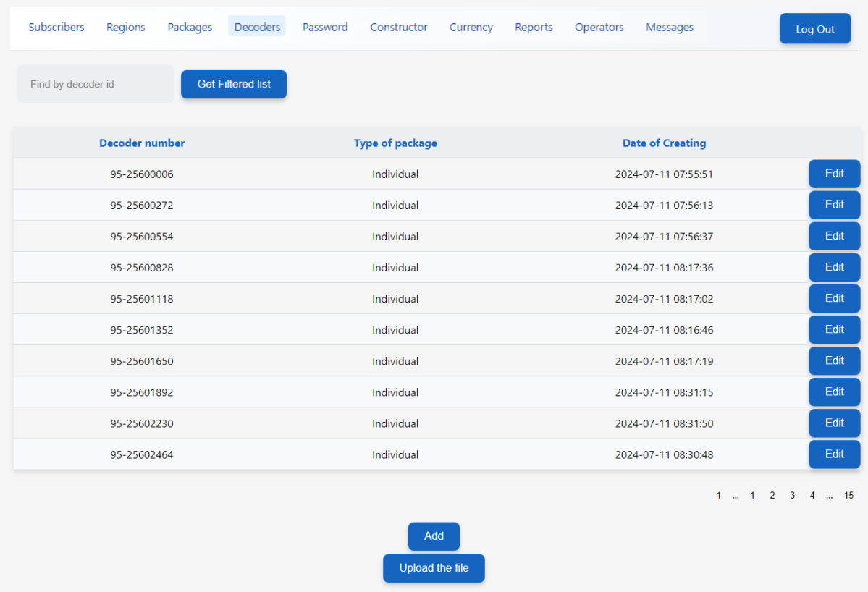868x592 pixels.
Task: Edit decoder 95-25600006
Action: click(x=834, y=174)
